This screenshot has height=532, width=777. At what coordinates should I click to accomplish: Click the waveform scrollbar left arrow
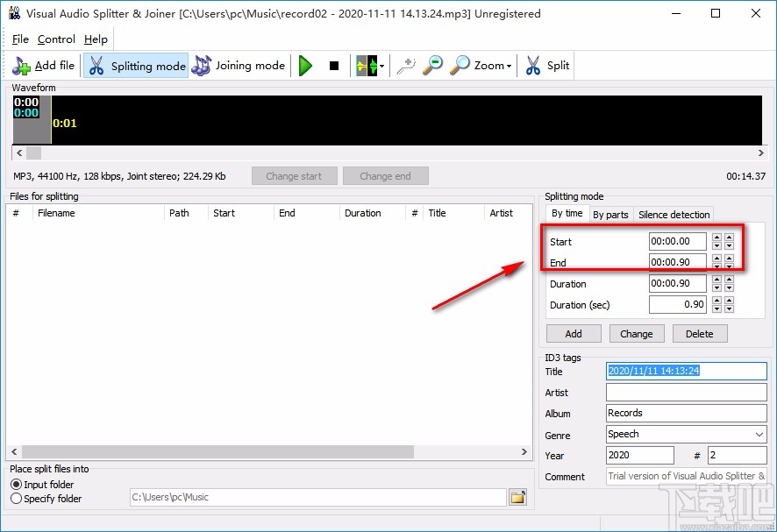tap(19, 153)
